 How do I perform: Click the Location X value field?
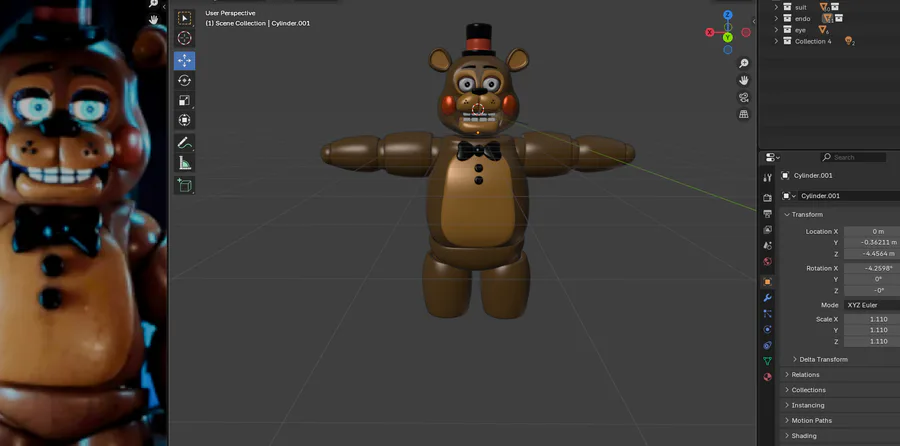point(872,231)
